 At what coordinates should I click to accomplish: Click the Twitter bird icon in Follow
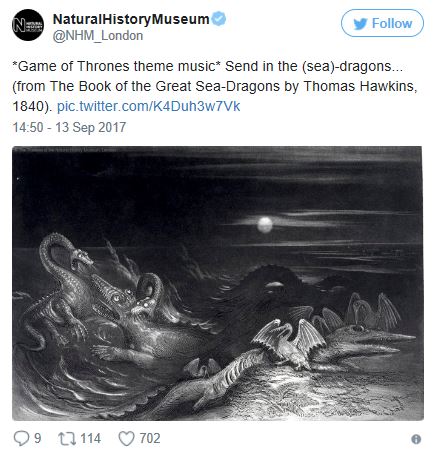[360, 24]
